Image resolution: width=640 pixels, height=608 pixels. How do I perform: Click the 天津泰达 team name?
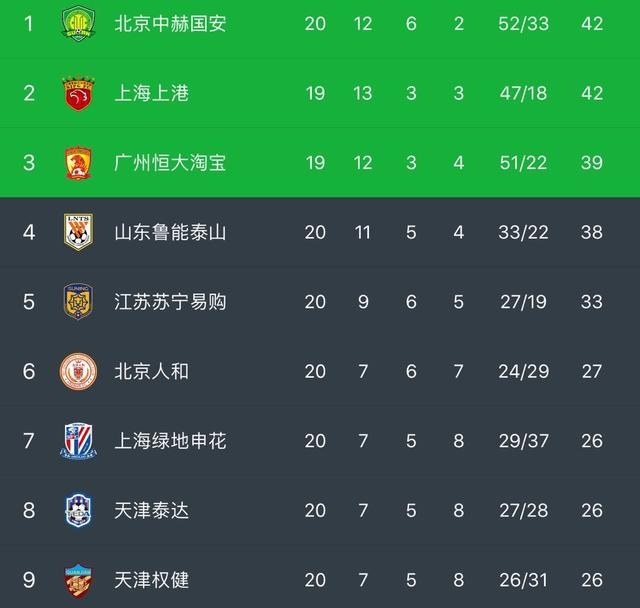coord(151,511)
